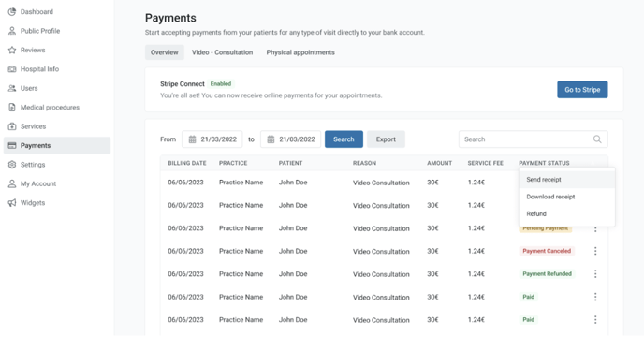Choose Refund from the context menu
The height and width of the screenshot is (337, 644).
click(x=567, y=214)
